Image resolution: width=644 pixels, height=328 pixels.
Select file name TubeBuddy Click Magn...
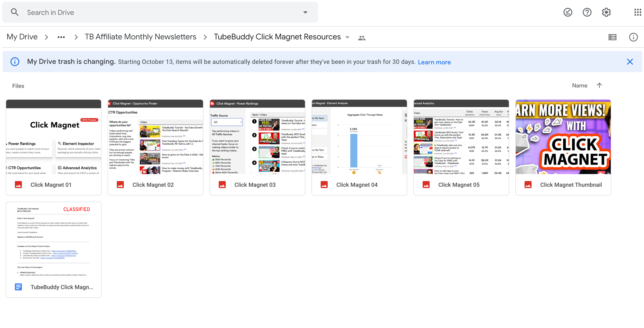click(62, 287)
